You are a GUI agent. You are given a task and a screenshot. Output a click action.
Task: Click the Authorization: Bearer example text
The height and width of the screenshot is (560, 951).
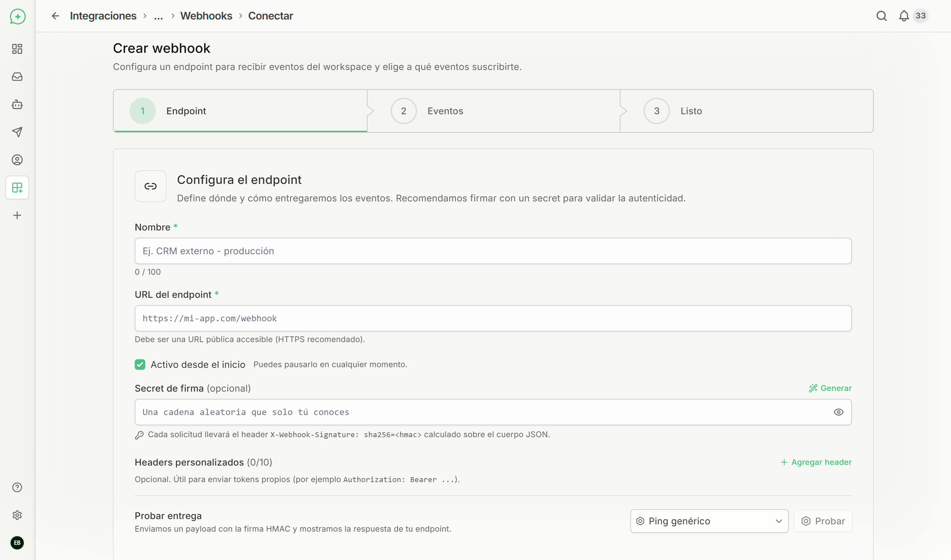[399, 480]
